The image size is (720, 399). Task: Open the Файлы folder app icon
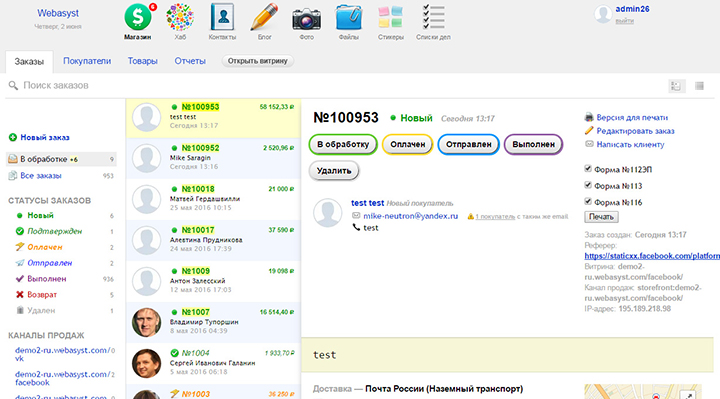pos(349,17)
